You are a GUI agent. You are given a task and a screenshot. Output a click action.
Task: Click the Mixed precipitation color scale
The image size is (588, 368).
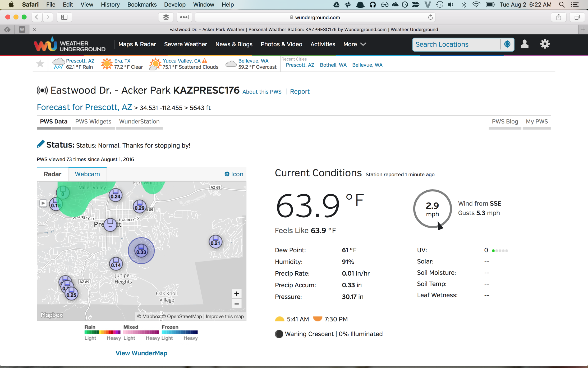[141, 332]
